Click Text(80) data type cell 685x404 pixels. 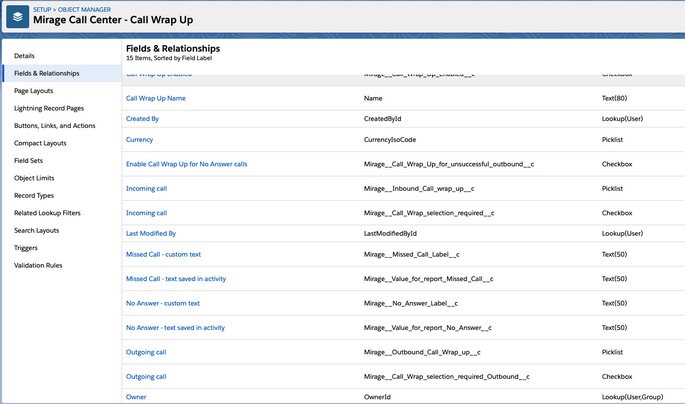pyautogui.click(x=614, y=98)
